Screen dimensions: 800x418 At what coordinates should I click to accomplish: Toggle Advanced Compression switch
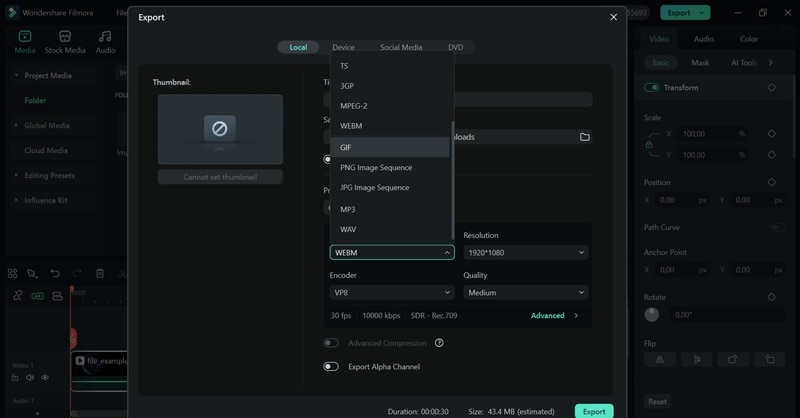click(x=331, y=343)
